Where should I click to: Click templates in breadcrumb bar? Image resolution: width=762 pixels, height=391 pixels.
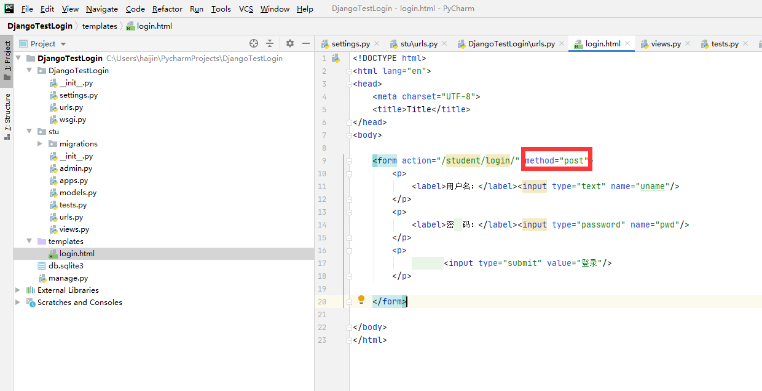(100, 26)
